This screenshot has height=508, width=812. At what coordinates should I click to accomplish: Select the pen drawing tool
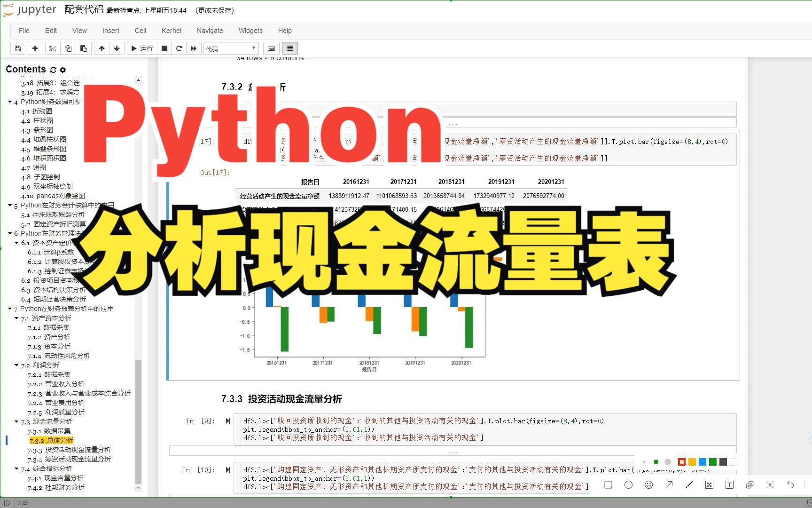tap(689, 484)
